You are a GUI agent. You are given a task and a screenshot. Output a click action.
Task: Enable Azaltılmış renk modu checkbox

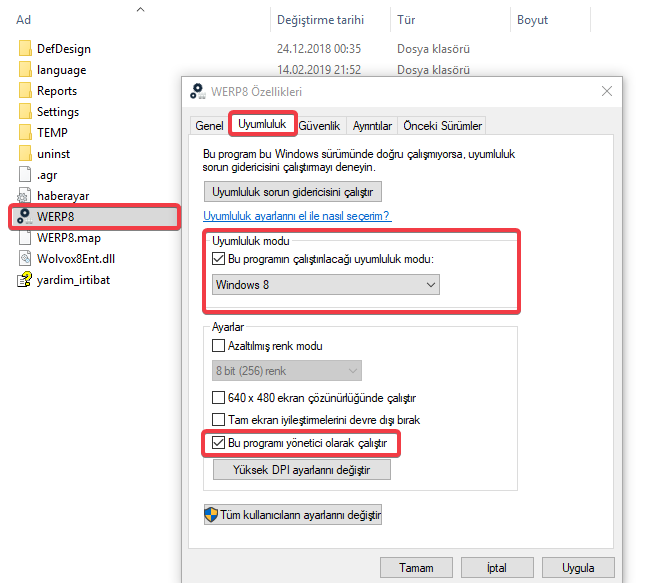click(218, 345)
